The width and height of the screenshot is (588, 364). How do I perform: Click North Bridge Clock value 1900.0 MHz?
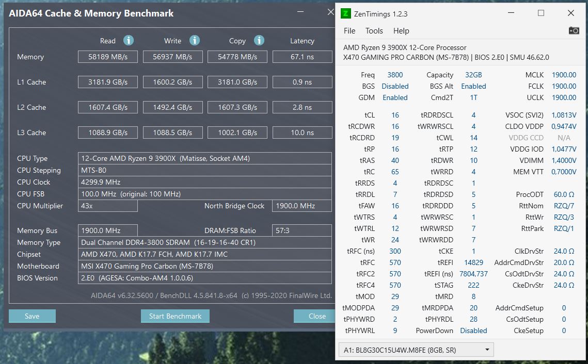302,206
